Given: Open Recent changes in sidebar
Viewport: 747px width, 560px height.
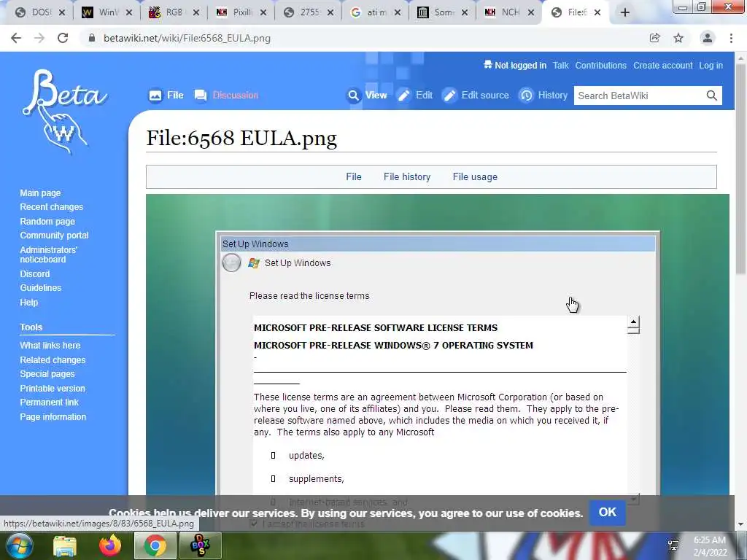Looking at the screenshot, I should pyautogui.click(x=52, y=206).
